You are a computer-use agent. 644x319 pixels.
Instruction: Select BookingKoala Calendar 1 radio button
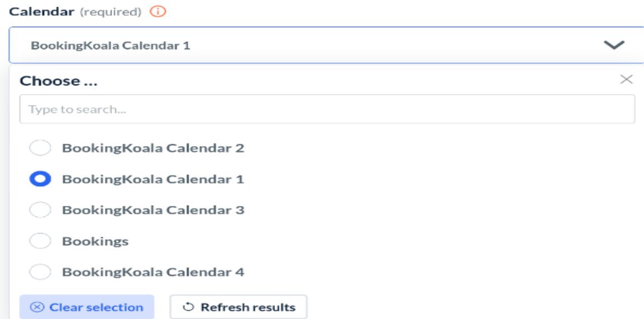click(40, 179)
